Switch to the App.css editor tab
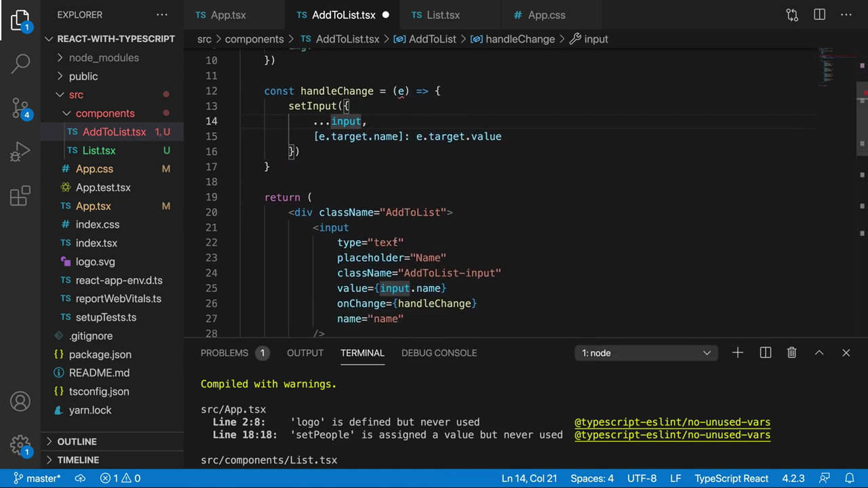The height and width of the screenshot is (488, 868). coord(546,15)
